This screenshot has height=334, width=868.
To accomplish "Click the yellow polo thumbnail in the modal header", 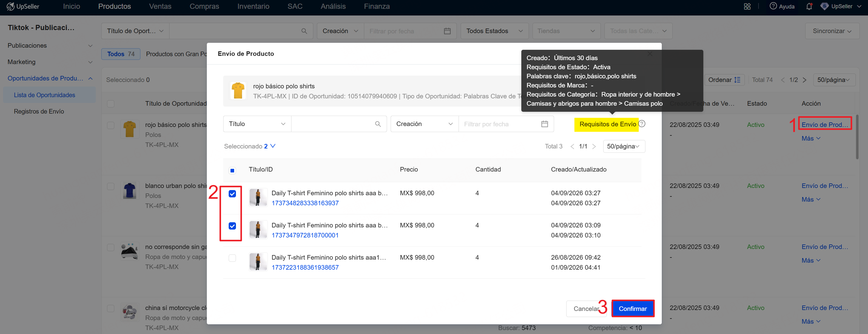I will (238, 91).
